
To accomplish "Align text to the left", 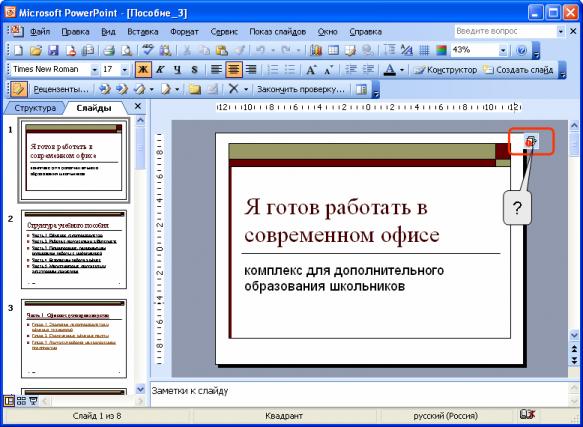I will (x=216, y=70).
